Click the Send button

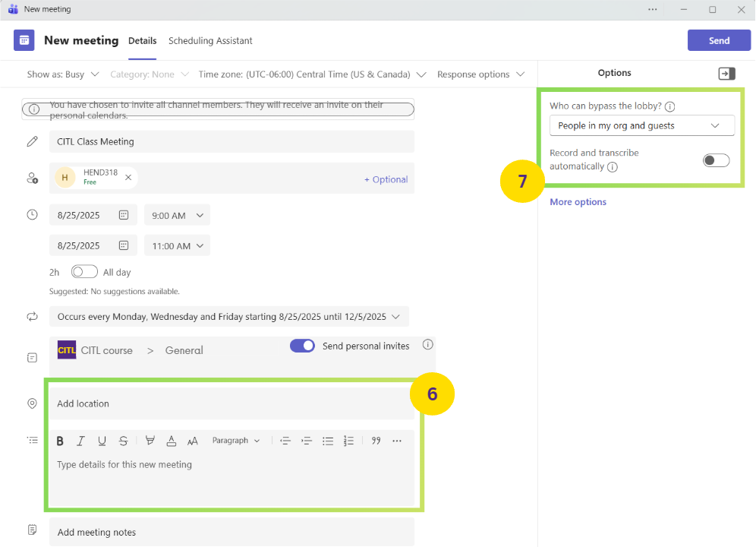pos(718,40)
